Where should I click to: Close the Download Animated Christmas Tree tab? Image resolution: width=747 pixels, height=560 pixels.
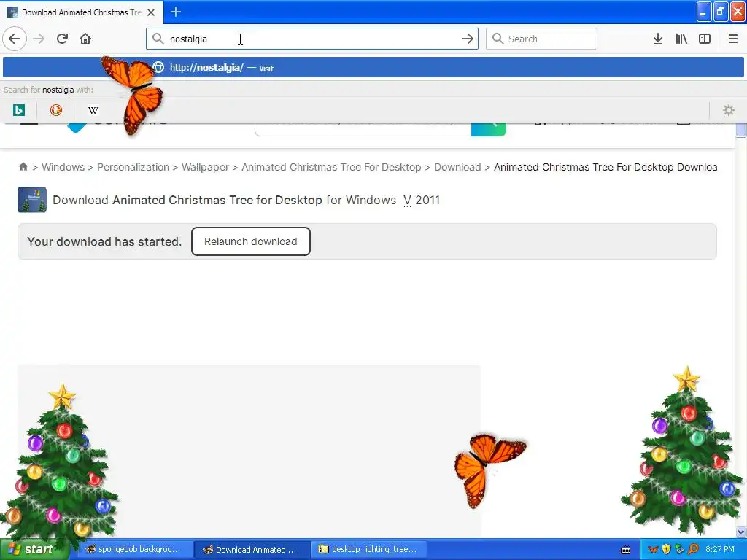pos(151,12)
